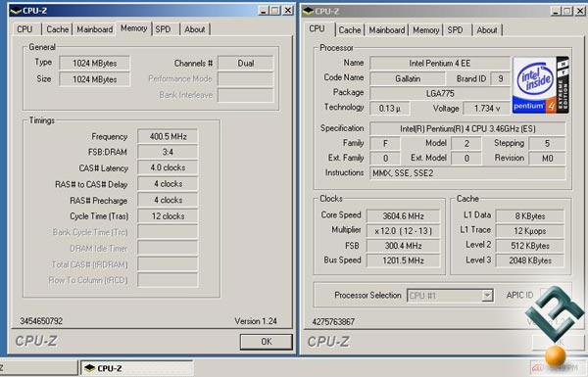
Task: Switch to Memory tab in right CPU-Z window
Action: tap(425, 30)
